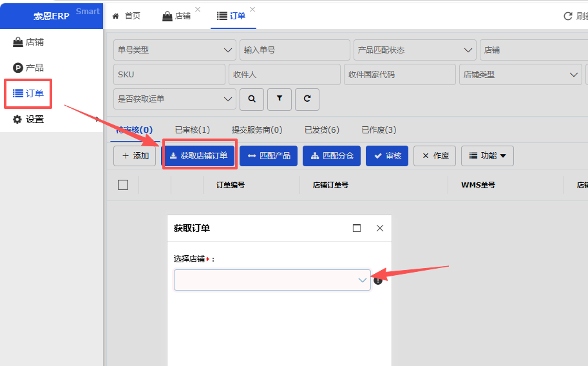Open the 订单 item in the sidebar

click(28, 93)
